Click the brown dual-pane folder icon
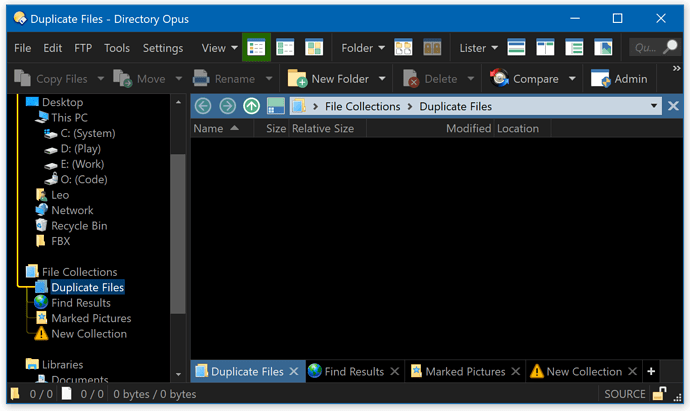Image resolution: width=690 pixels, height=411 pixels. [432, 48]
